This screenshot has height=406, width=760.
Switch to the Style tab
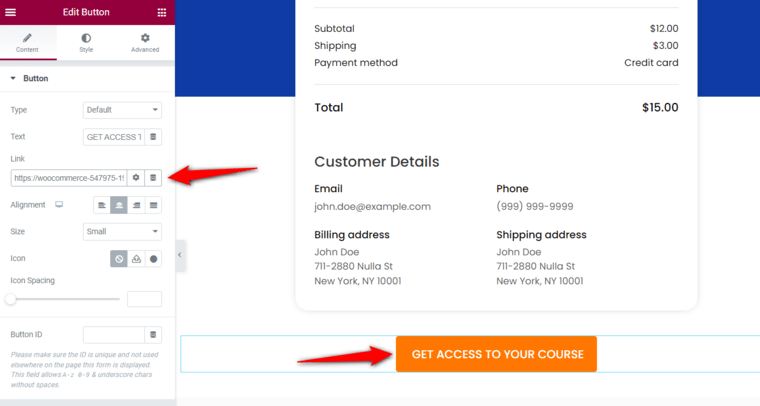click(x=86, y=43)
